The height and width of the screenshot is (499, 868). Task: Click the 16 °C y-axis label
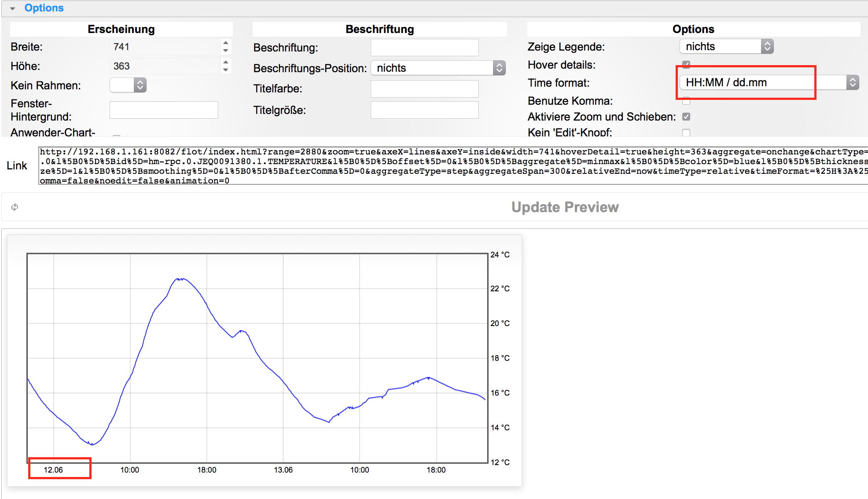pyautogui.click(x=500, y=393)
